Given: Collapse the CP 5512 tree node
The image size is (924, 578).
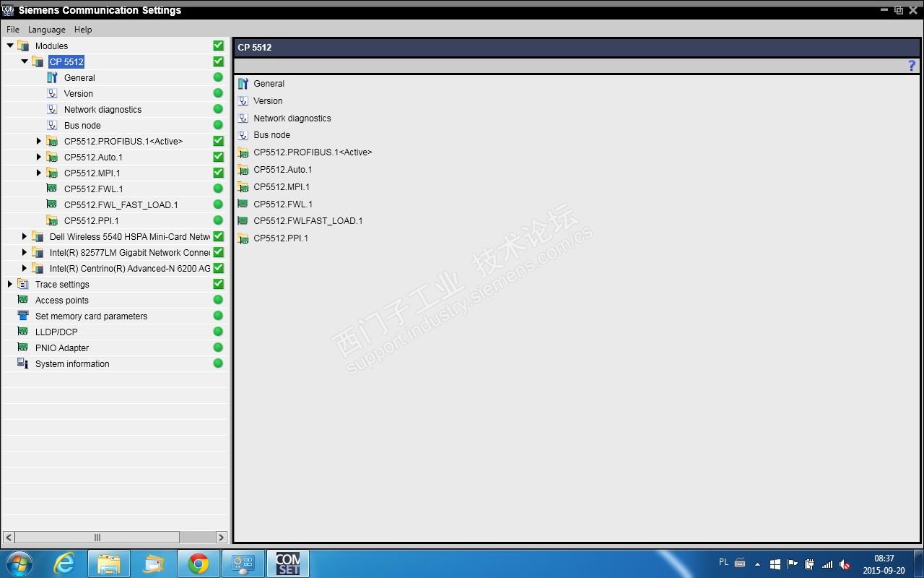Looking at the screenshot, I should [25, 61].
